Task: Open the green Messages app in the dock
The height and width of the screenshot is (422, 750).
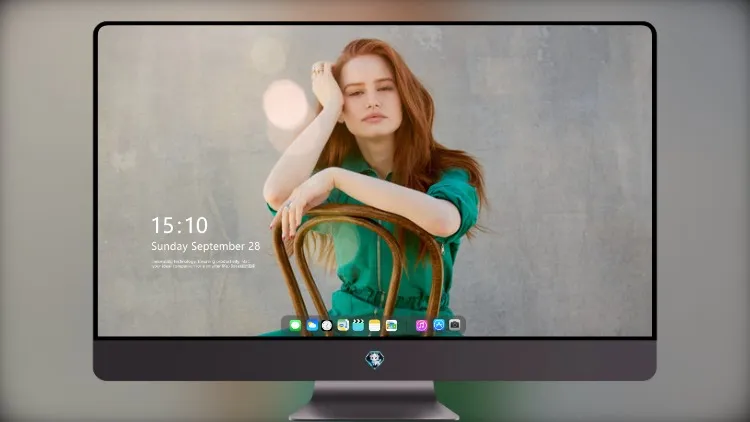Action: (x=295, y=325)
